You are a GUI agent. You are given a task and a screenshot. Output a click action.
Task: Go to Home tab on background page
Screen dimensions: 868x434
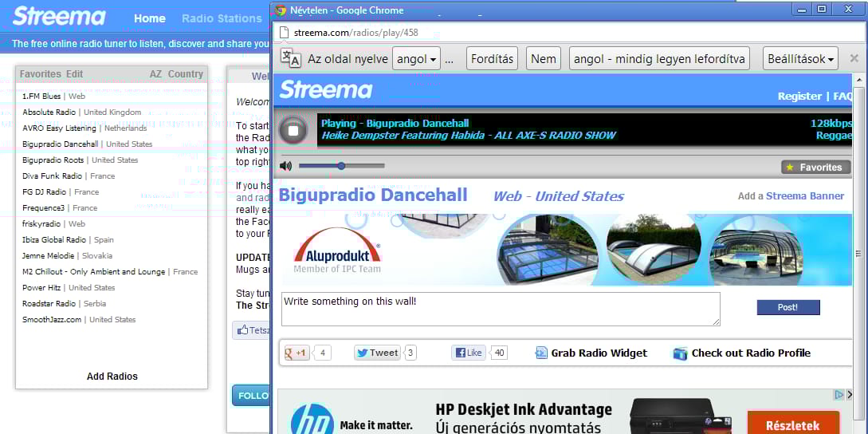(150, 18)
